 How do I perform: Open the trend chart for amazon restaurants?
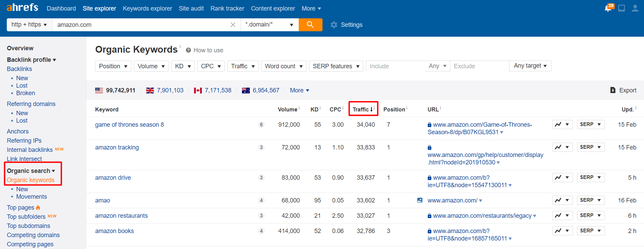[562, 216]
